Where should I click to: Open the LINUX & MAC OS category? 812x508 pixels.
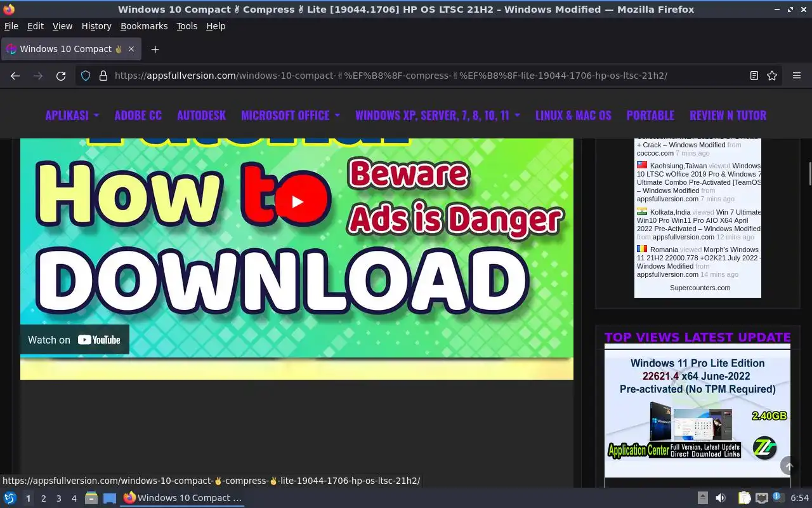click(573, 115)
